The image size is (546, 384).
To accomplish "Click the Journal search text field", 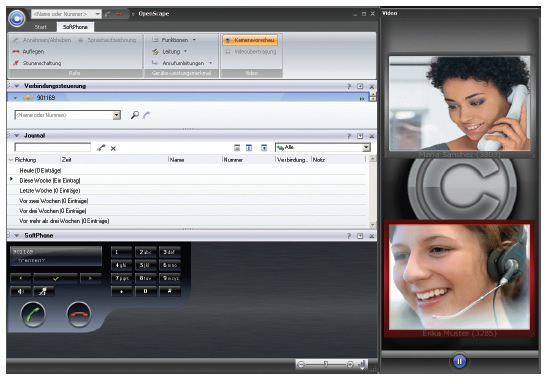I will [x=53, y=147].
